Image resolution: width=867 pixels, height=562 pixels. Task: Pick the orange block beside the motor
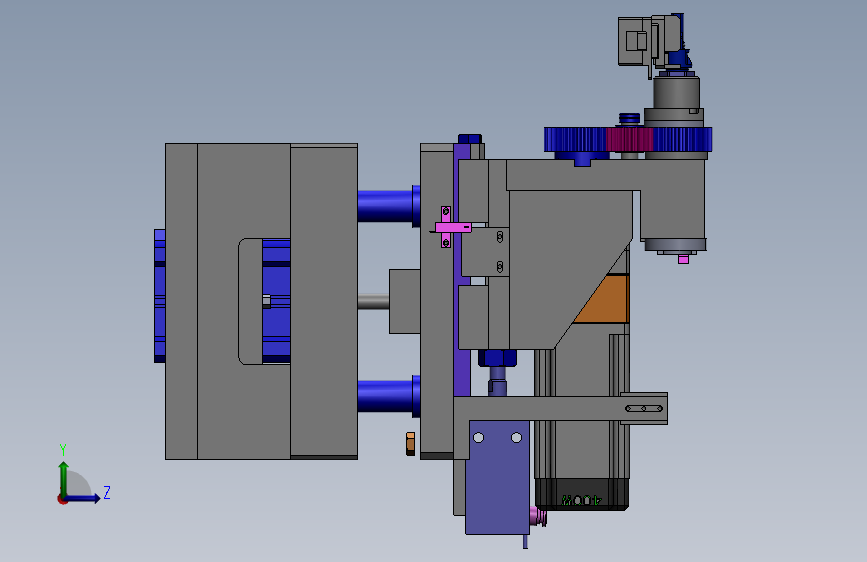[x=603, y=299]
